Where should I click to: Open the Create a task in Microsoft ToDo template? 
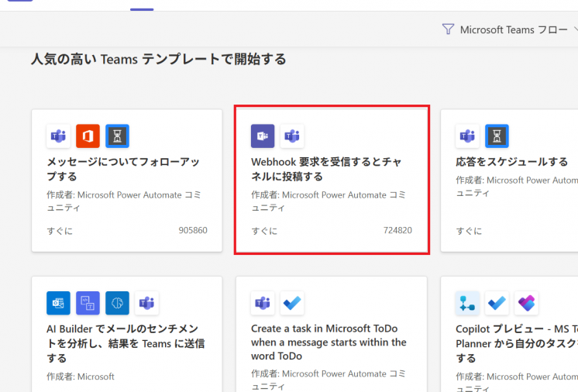click(x=329, y=342)
